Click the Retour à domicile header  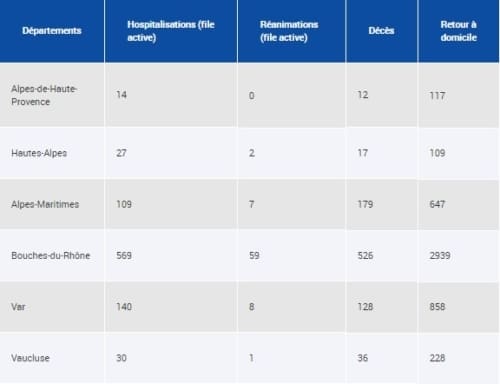coord(459,31)
